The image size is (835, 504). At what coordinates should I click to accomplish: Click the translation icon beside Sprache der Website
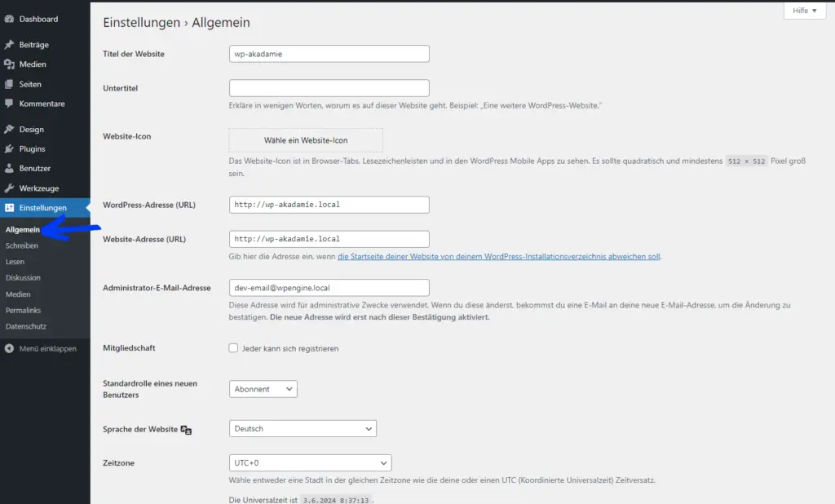click(186, 430)
